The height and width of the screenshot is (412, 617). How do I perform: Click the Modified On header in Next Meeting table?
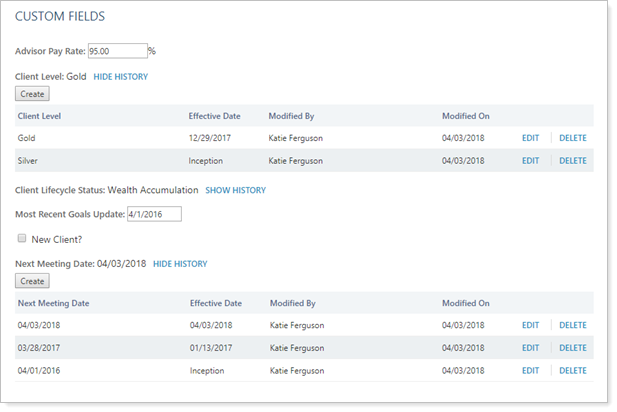pyautogui.click(x=465, y=303)
